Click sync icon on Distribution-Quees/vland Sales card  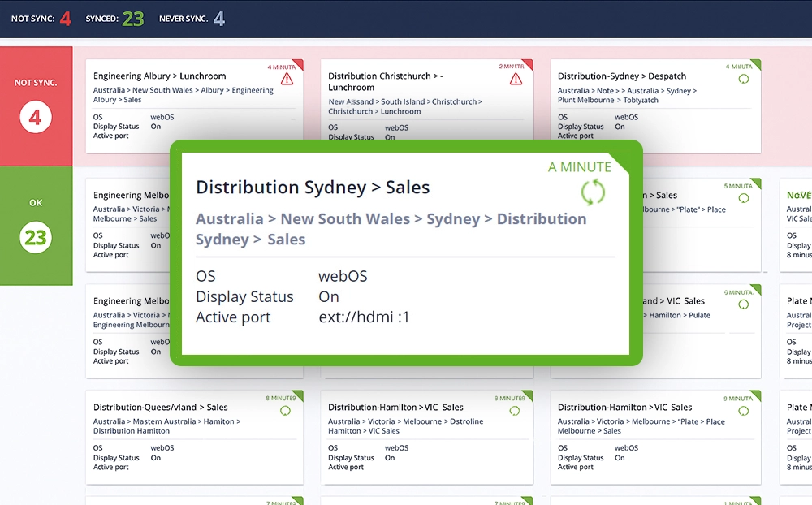click(285, 411)
